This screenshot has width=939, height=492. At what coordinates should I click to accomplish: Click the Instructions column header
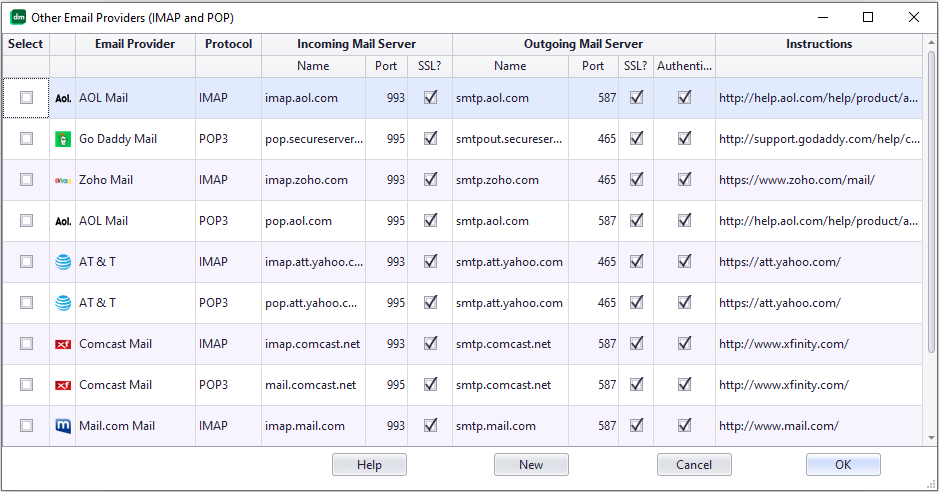click(818, 44)
